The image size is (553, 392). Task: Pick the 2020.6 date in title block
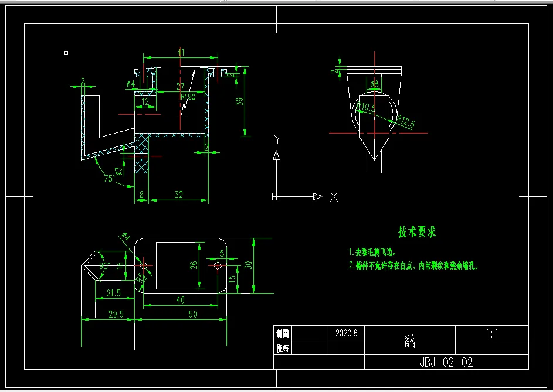pos(346,333)
